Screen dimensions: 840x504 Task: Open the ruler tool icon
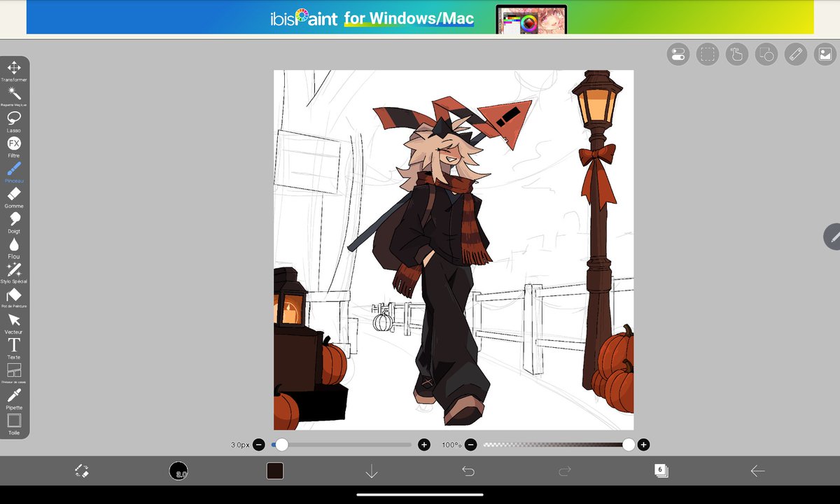[x=796, y=55]
